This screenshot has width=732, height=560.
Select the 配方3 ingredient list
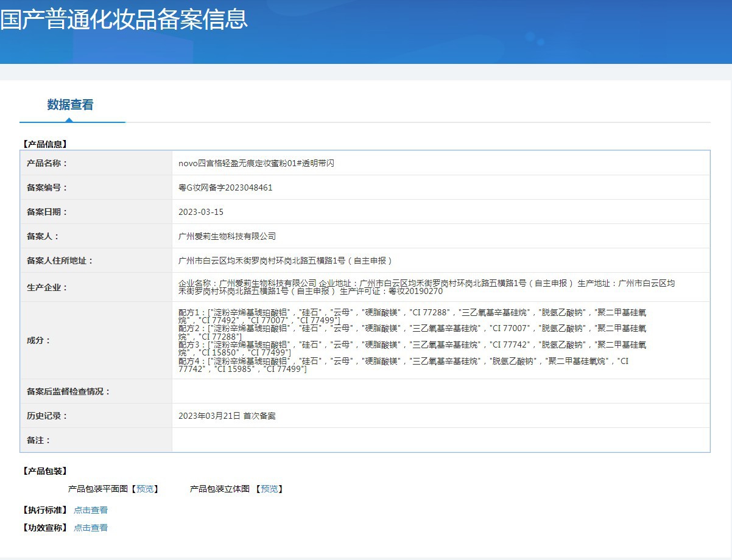[x=412, y=349]
